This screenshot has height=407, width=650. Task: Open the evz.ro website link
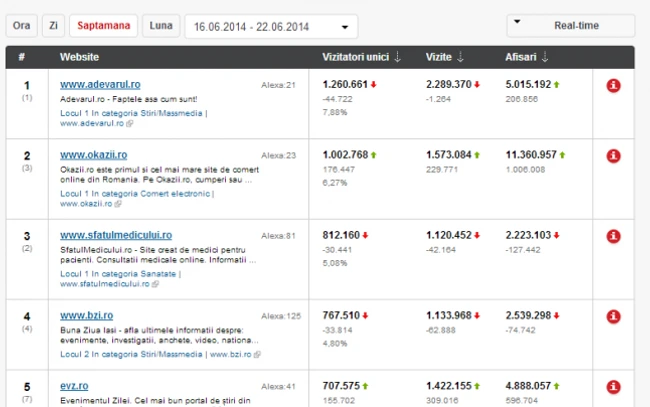(77, 384)
